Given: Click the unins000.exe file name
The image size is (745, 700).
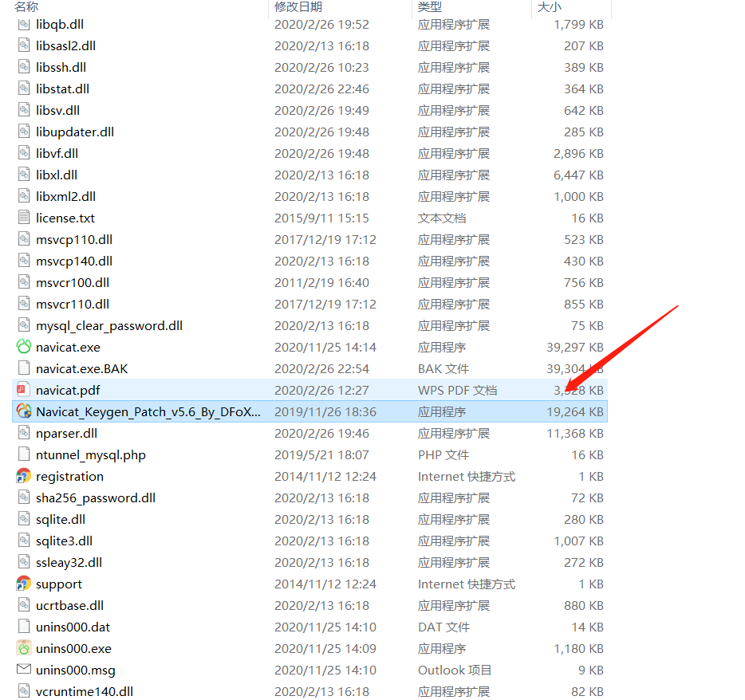Looking at the screenshot, I should click(x=73, y=649).
